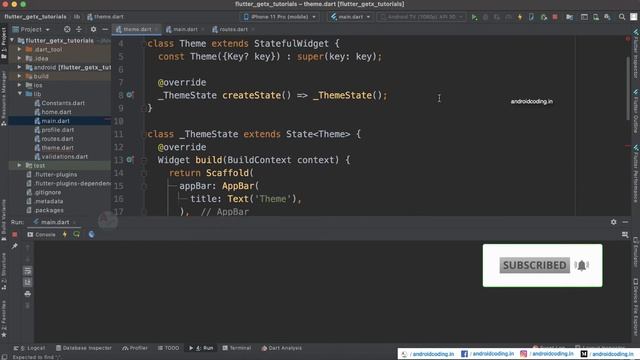640x360 pixels.
Task: Open the SDK Manager icon
Action: tap(607, 17)
